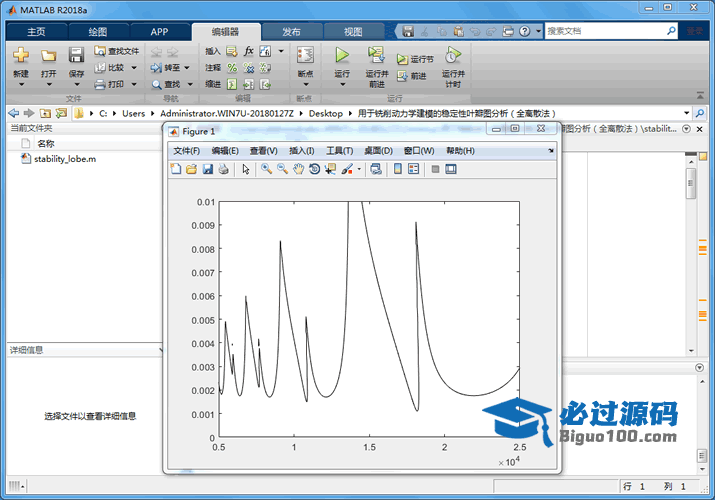Expand the 新建 (New) dropdown arrow

[21, 85]
